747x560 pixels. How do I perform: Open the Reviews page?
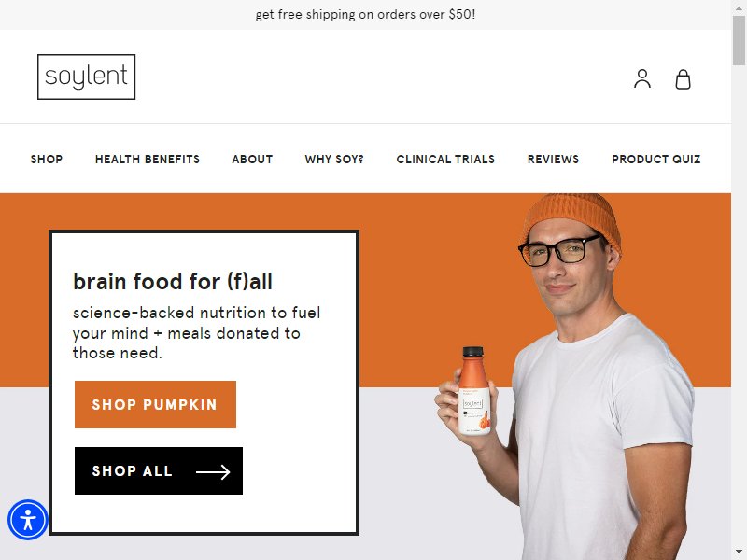[x=553, y=159]
